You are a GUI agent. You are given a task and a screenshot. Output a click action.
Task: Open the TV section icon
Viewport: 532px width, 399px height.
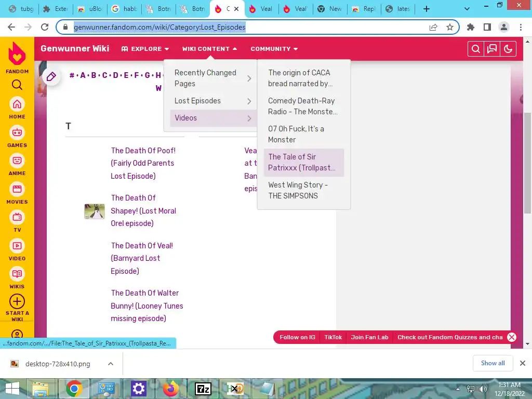[17, 218]
